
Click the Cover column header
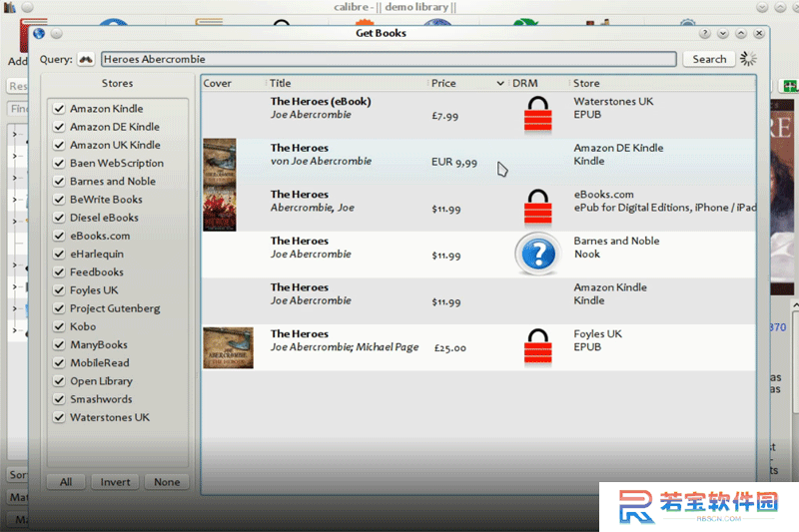point(234,83)
